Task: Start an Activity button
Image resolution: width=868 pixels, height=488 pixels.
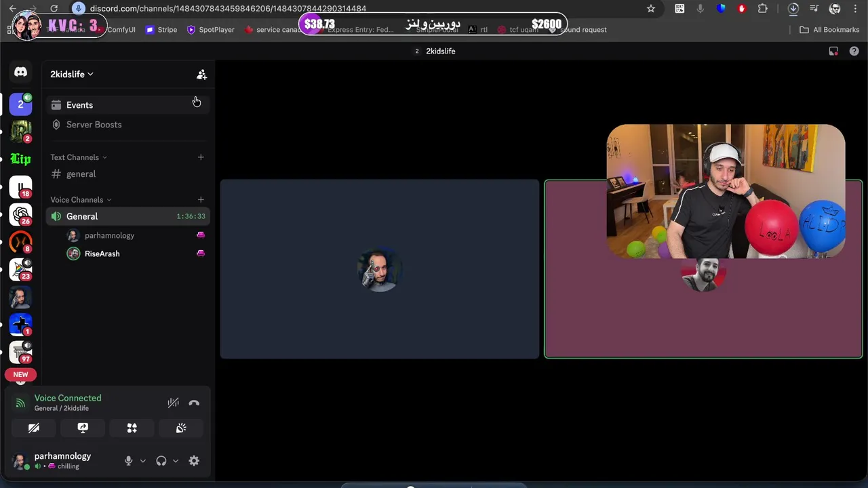Action: pyautogui.click(x=132, y=428)
